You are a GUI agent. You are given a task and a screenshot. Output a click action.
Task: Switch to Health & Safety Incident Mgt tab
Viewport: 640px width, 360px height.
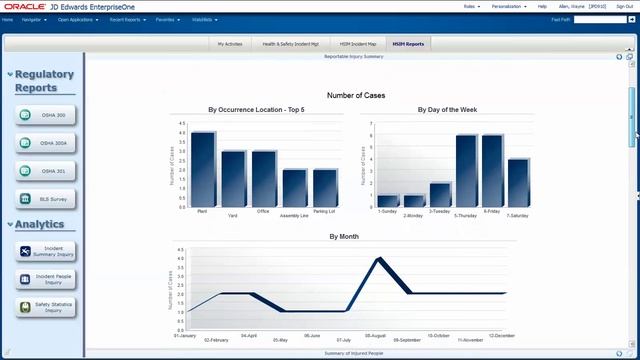[291, 44]
